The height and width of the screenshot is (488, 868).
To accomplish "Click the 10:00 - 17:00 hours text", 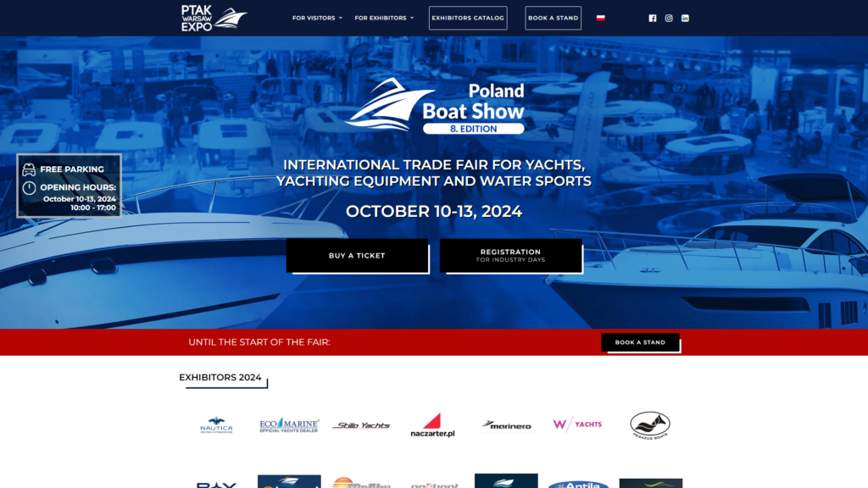I will [x=93, y=208].
